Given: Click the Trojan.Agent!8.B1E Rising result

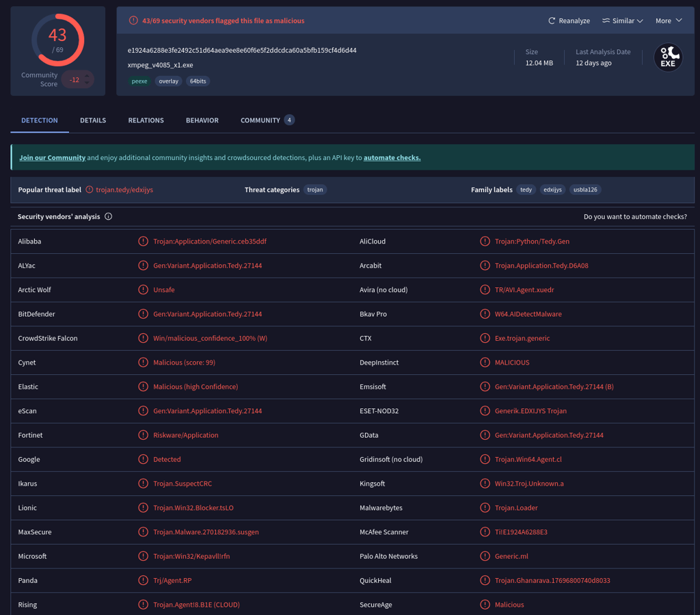Looking at the screenshot, I should point(196,605).
